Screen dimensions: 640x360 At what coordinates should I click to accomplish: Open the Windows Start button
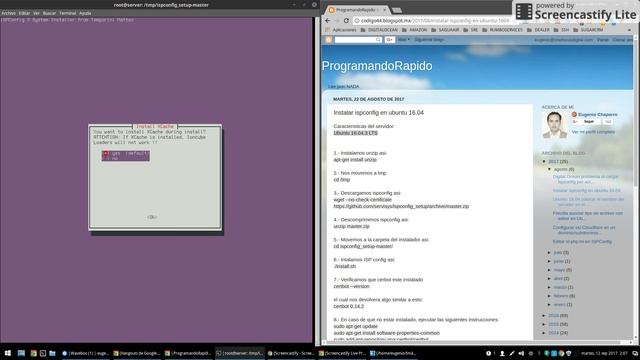7,353
